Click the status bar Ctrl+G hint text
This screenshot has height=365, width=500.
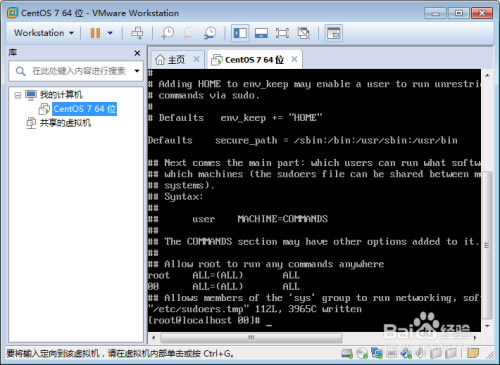point(120,353)
